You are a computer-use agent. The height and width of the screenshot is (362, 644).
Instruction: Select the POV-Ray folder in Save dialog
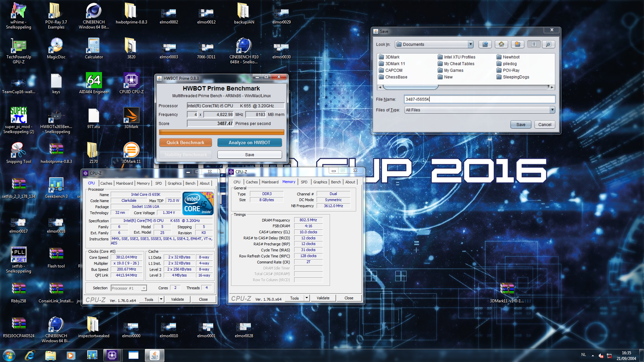(508, 70)
